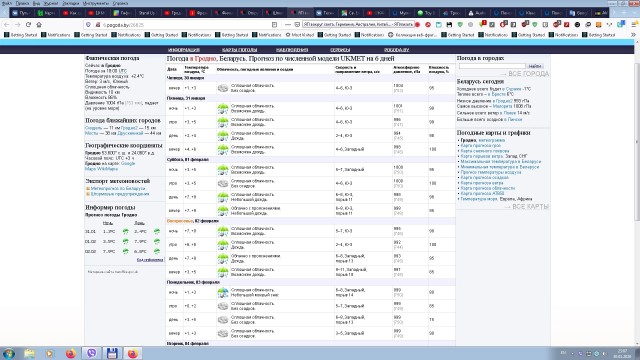Open the Viber icon in the taskbar

[x=91, y=353]
